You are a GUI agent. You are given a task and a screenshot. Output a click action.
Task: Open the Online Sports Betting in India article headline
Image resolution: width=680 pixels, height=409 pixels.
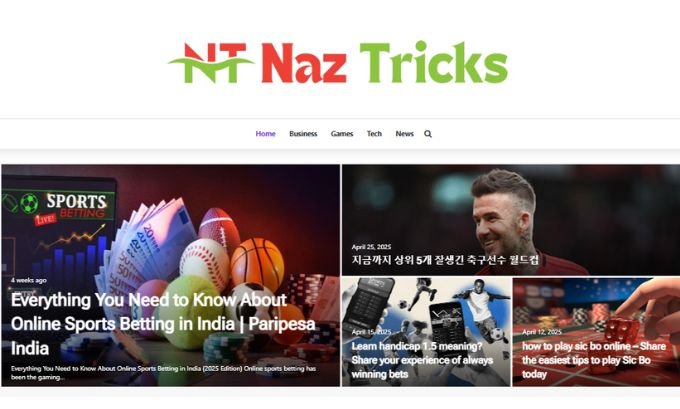click(163, 324)
